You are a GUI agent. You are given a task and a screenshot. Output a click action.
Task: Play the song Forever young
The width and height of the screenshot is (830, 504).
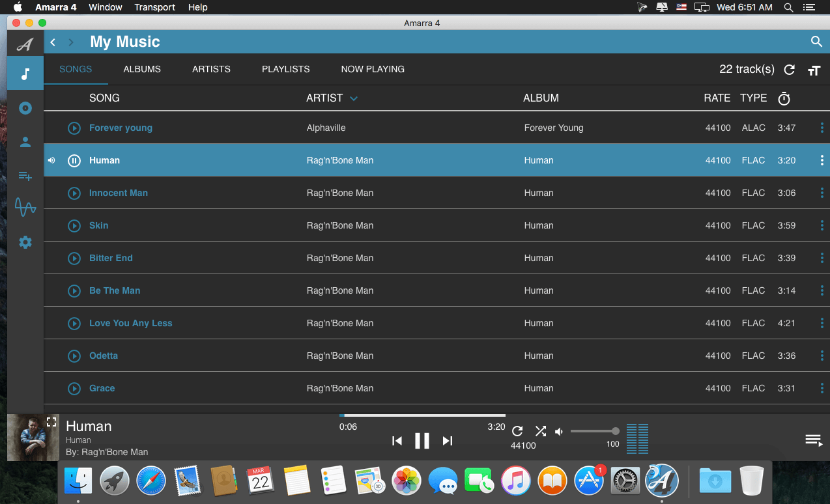point(74,128)
